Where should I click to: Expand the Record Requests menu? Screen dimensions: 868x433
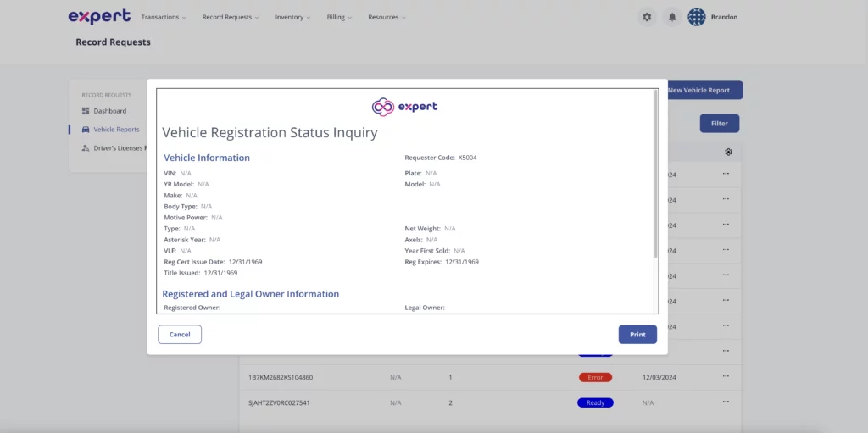(231, 17)
